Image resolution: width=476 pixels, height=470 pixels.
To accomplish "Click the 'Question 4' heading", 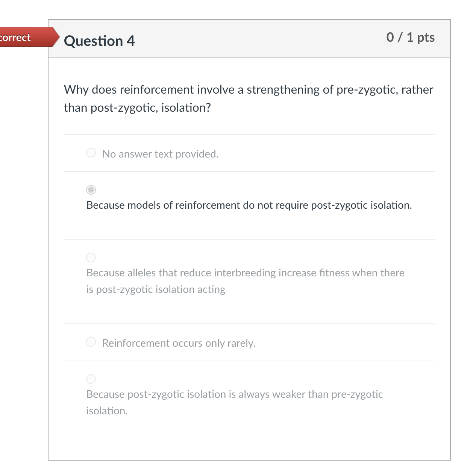I will [100, 41].
